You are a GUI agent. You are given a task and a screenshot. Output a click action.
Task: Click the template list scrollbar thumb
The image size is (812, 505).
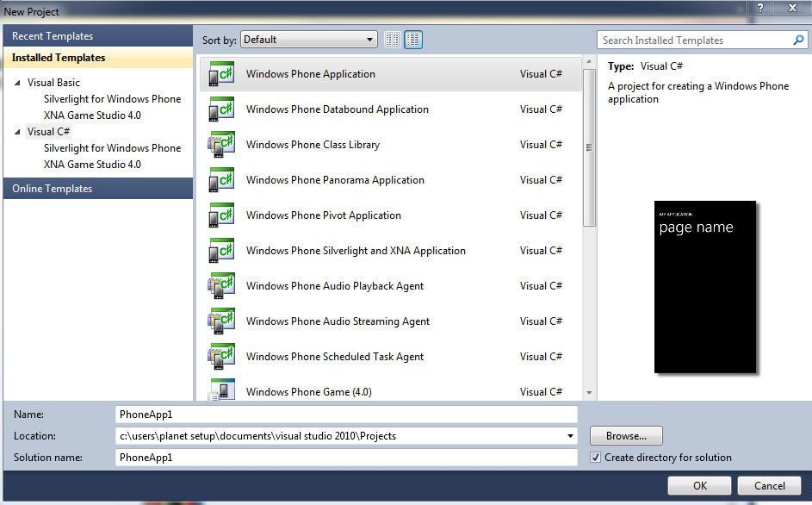pos(589,147)
